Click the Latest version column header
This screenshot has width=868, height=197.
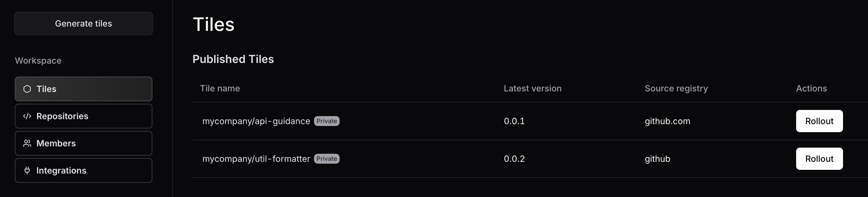[532, 88]
